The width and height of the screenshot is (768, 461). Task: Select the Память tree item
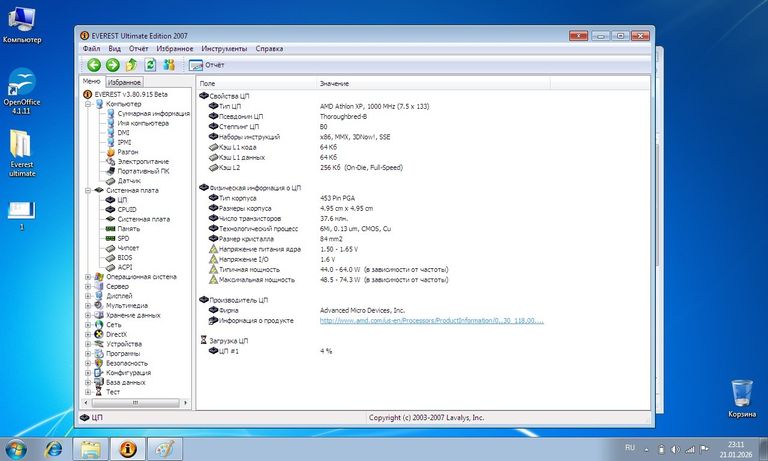click(x=129, y=229)
